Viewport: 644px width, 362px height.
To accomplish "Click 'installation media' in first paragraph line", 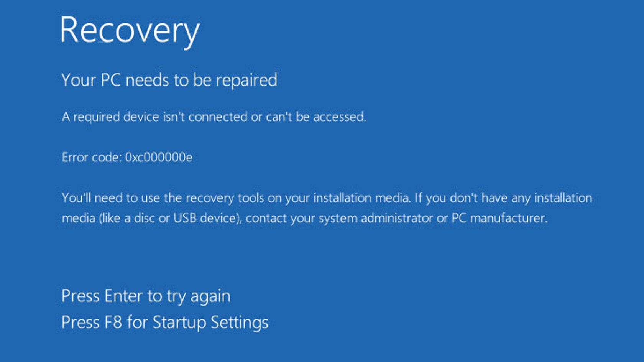I will pos(361,198).
